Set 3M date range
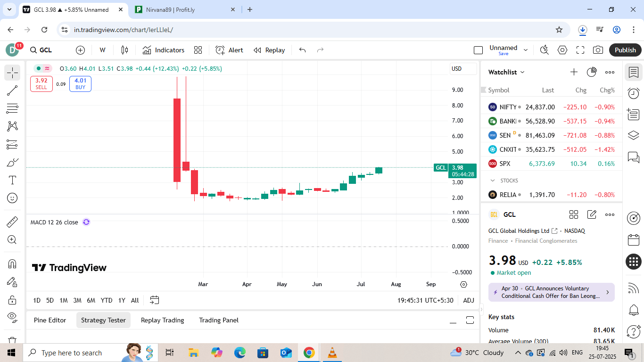This screenshot has width=644, height=362. [77, 300]
